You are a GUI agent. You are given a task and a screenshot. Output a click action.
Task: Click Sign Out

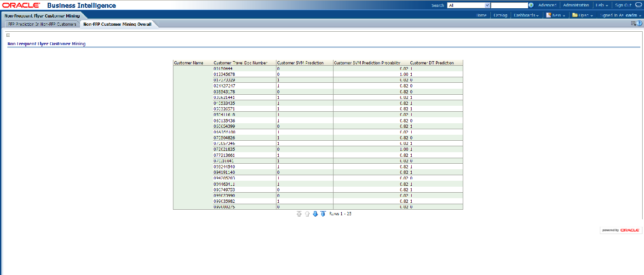tap(623, 6)
